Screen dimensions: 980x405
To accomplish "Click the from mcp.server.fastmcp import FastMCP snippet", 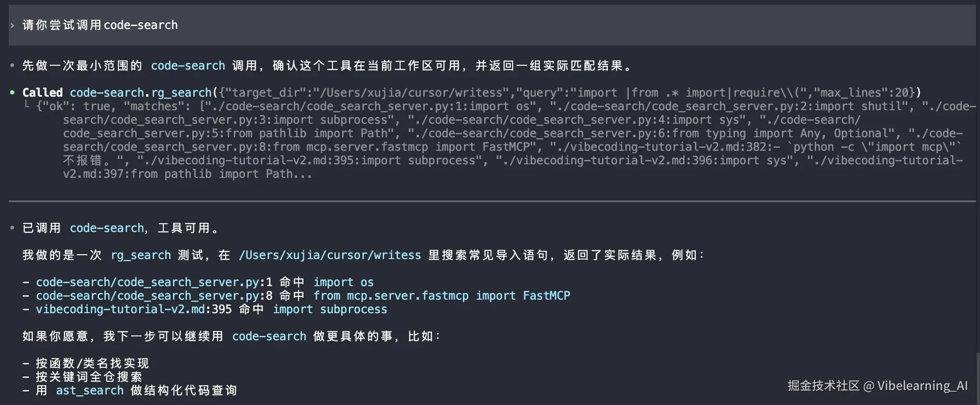I will (x=442, y=296).
